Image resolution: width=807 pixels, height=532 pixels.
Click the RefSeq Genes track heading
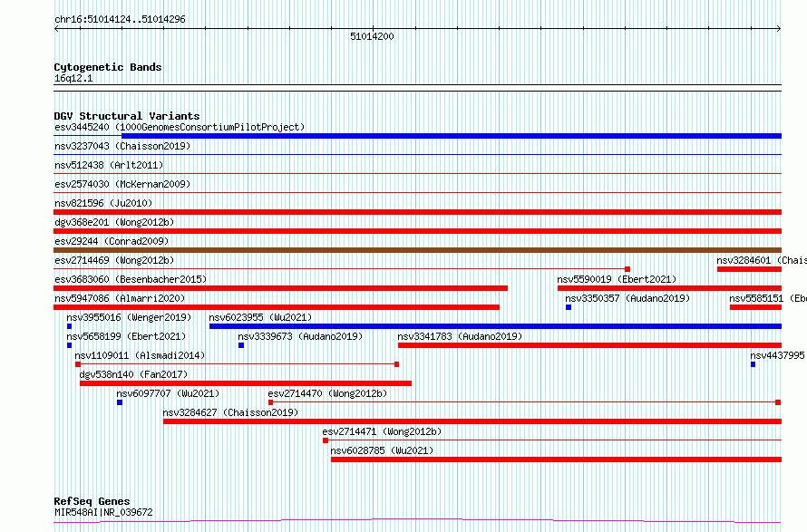(x=92, y=501)
